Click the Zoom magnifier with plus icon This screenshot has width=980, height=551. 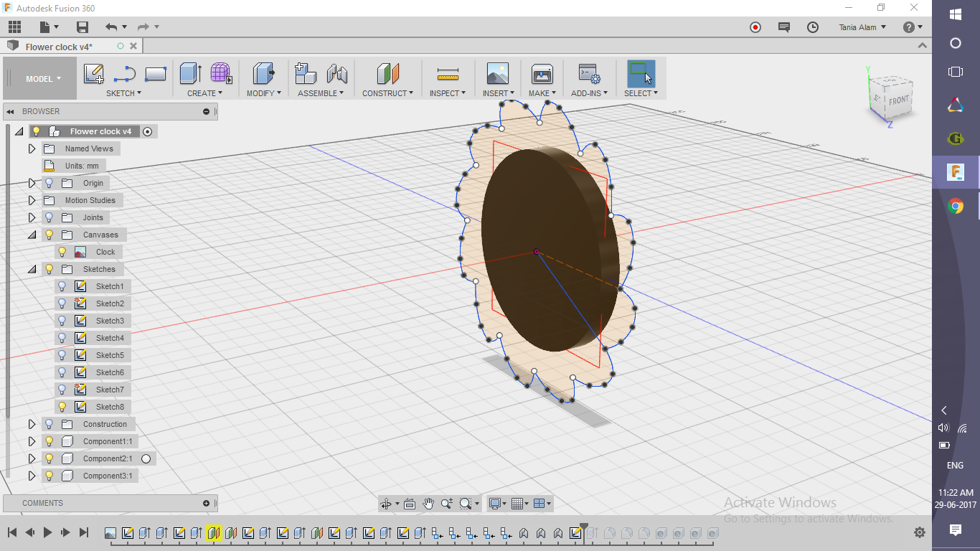coord(447,504)
